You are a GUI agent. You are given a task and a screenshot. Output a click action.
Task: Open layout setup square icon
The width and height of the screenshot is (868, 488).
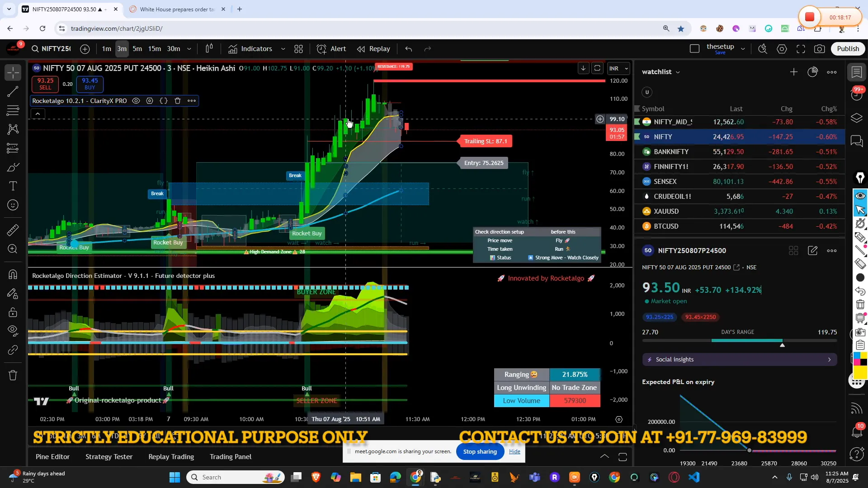pos(695,49)
